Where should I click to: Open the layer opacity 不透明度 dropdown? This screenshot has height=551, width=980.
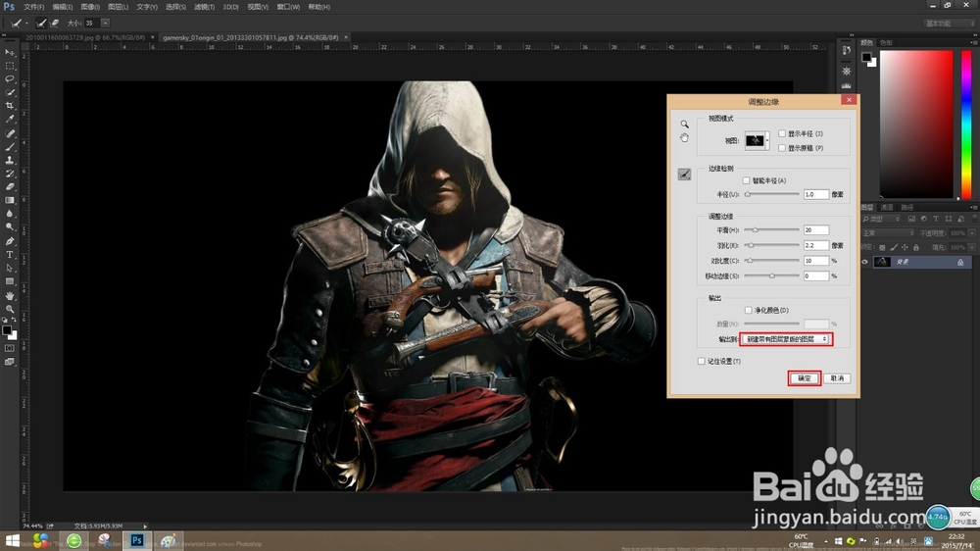pos(971,233)
